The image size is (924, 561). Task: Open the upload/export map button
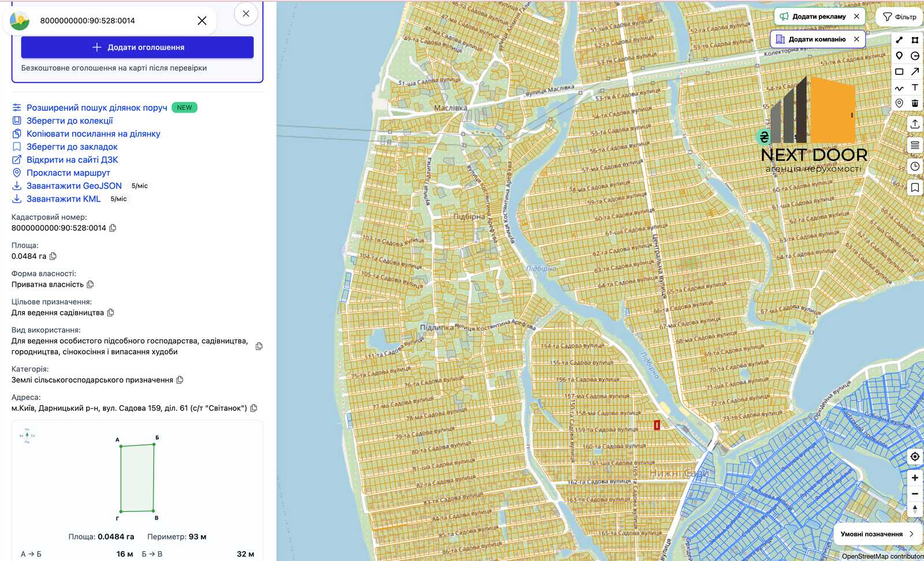(x=915, y=124)
